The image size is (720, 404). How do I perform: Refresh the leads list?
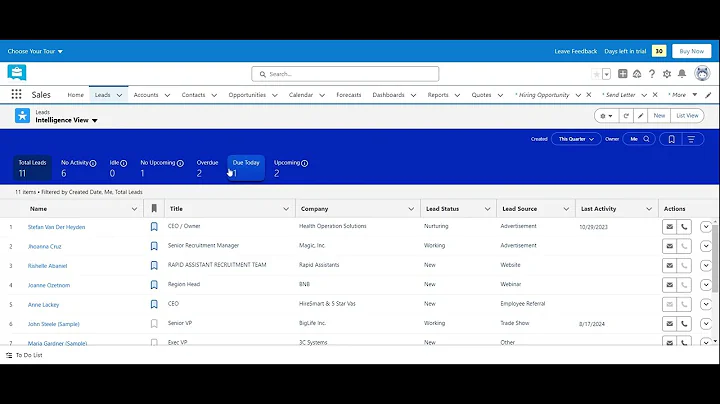point(625,116)
